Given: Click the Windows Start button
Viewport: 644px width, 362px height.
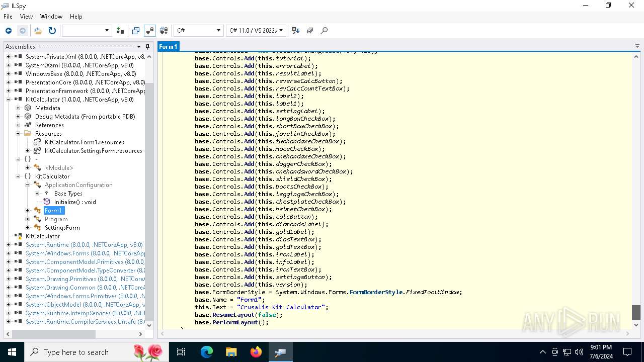Looking at the screenshot, I should (12, 352).
